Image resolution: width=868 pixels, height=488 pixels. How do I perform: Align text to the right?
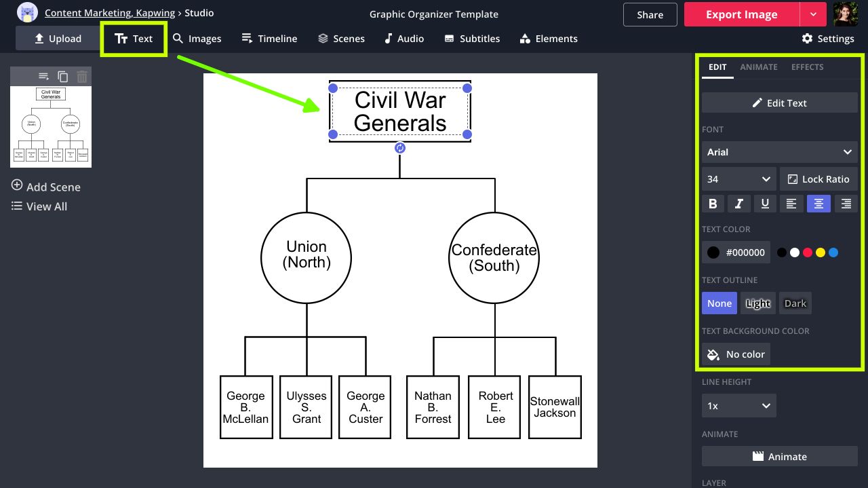coord(845,204)
